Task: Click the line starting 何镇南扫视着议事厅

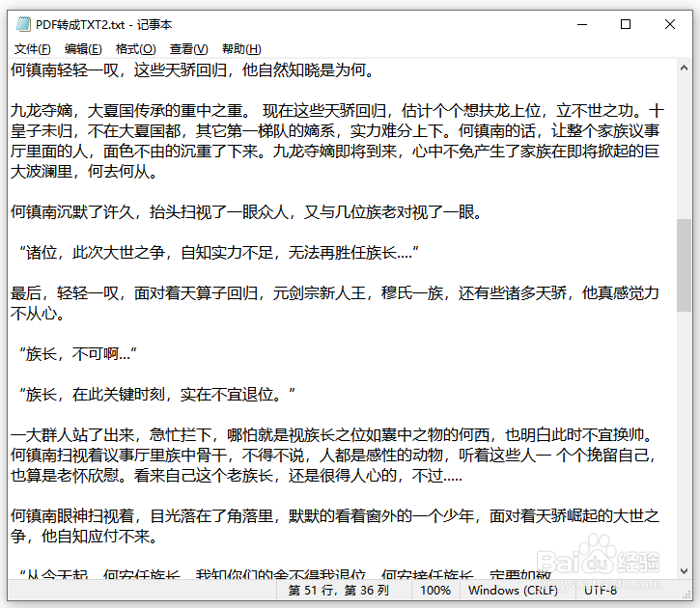Action: point(333,456)
